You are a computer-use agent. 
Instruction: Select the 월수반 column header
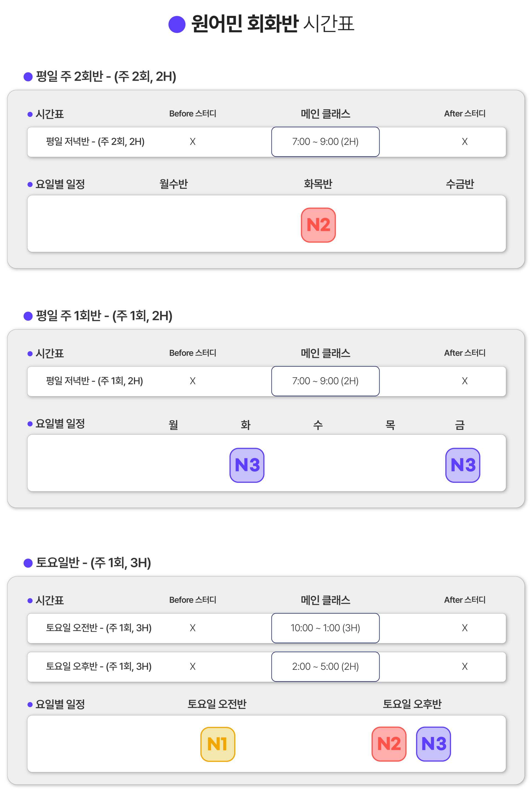[174, 184]
